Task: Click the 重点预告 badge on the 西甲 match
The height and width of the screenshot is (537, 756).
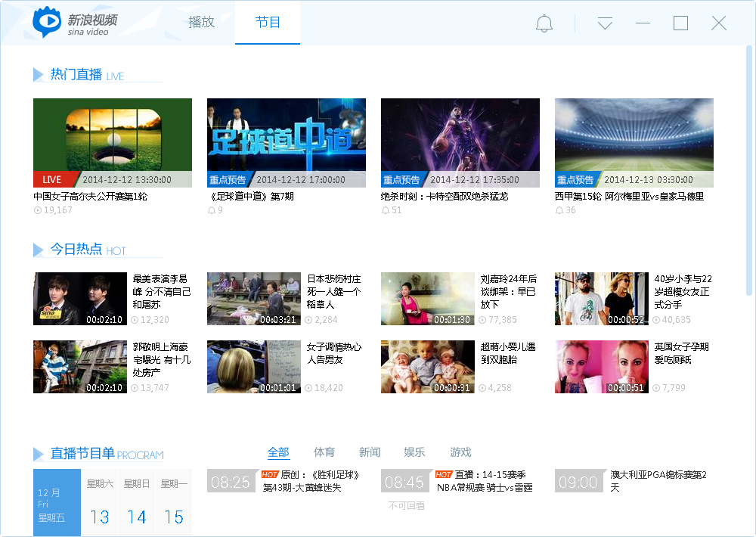Action: [x=573, y=179]
